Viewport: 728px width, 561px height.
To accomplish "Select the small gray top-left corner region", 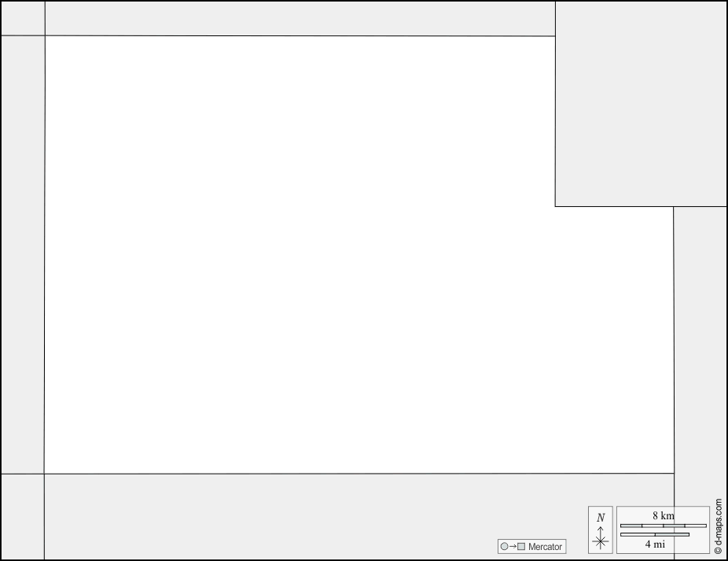I will (23, 18).
